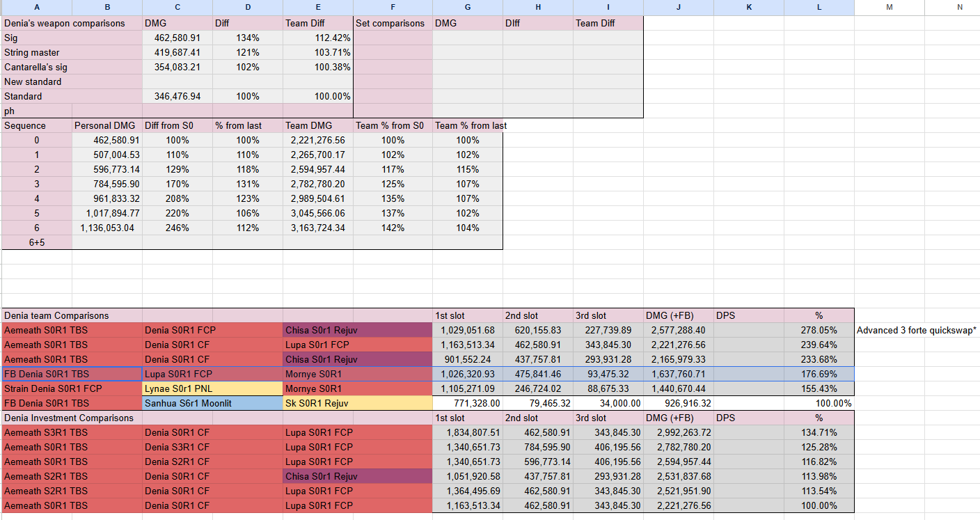
Task: Select the 100.38% cell
Action: [318, 67]
